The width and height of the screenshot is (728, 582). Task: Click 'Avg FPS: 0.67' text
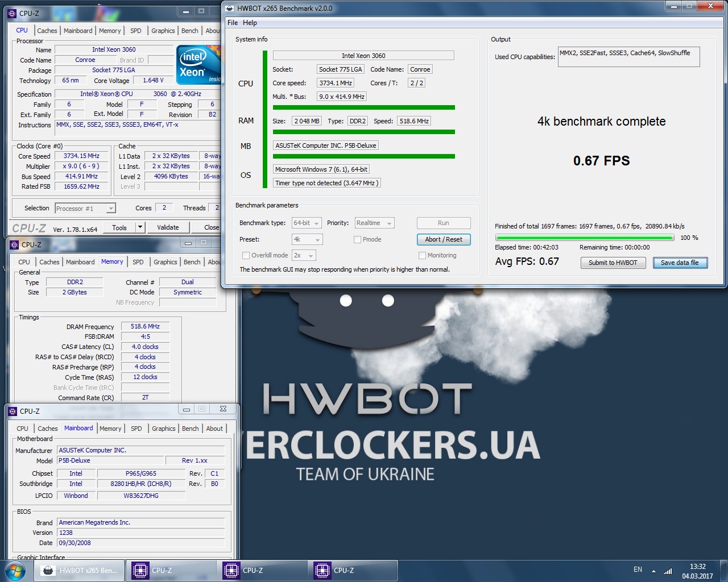click(527, 261)
